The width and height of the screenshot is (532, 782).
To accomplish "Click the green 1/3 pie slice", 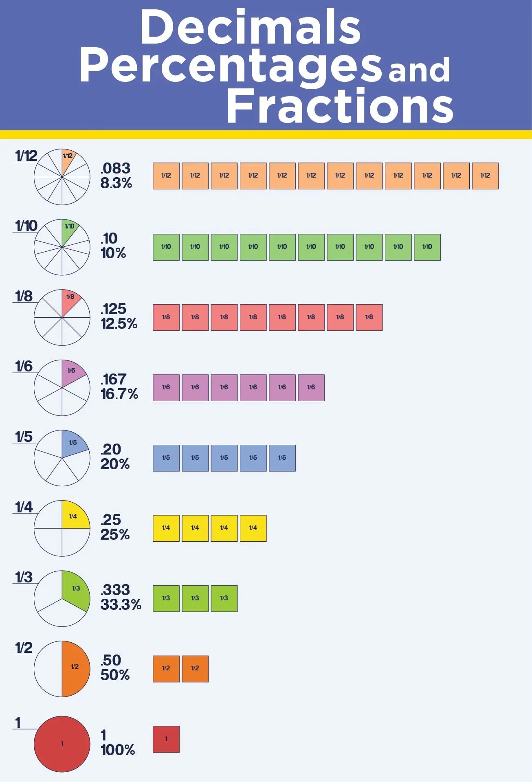I will coord(75,589).
